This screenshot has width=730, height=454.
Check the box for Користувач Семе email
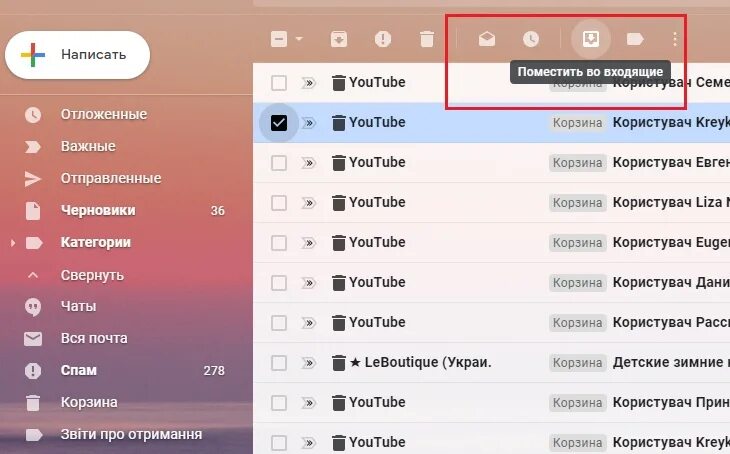point(279,83)
